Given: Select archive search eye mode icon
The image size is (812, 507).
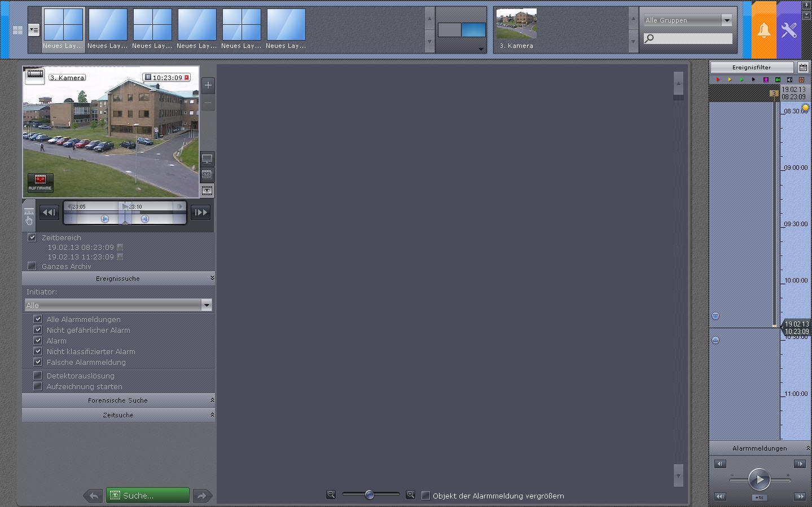Looking at the screenshot, I should tap(207, 191).
